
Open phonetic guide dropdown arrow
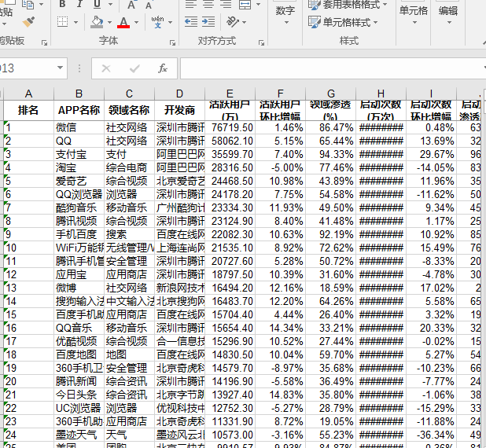click(x=170, y=22)
